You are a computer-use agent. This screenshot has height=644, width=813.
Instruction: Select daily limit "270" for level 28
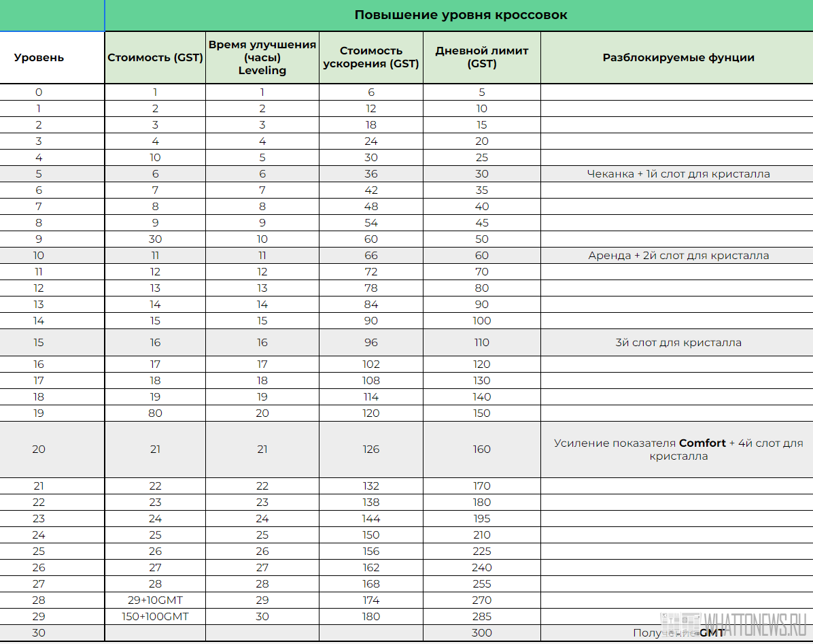(x=482, y=600)
